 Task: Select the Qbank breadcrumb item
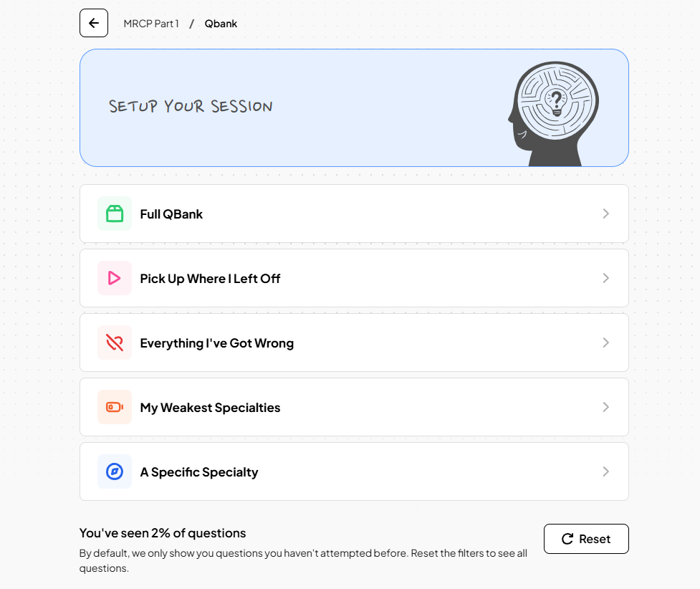click(x=221, y=24)
